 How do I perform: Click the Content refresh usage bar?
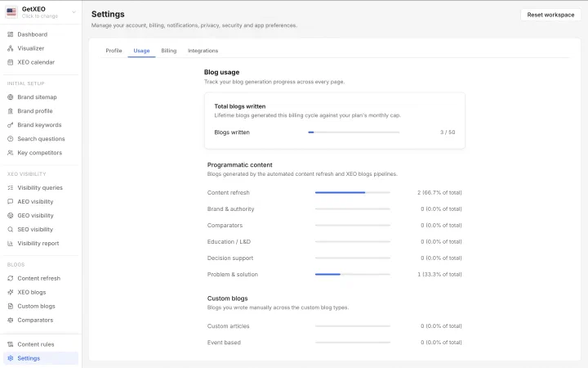[353, 192]
